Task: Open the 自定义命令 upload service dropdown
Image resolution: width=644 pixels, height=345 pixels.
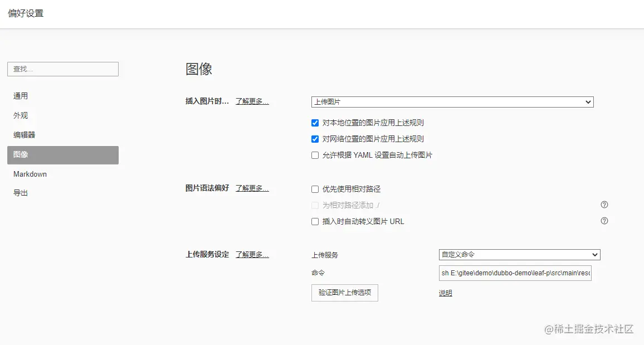Action: click(520, 255)
